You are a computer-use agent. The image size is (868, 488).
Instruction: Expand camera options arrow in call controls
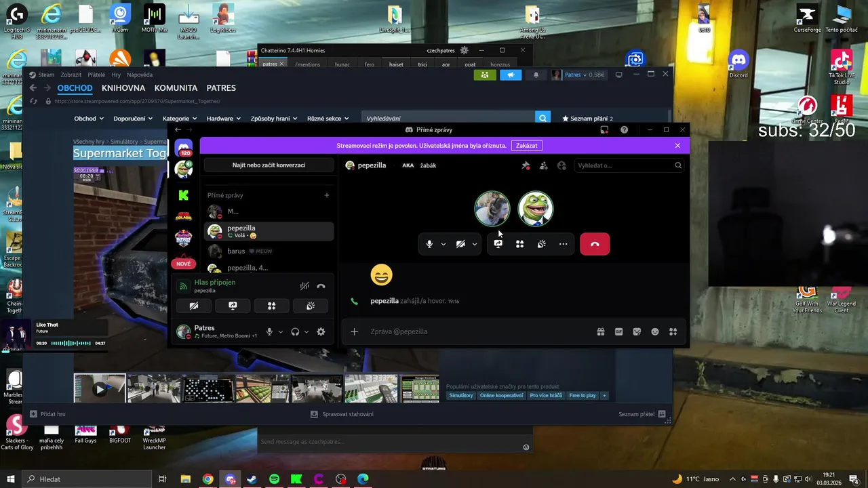(474, 244)
